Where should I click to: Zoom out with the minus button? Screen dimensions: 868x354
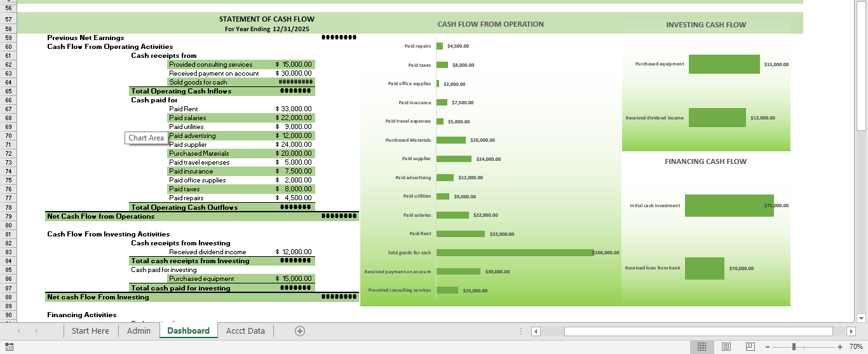click(768, 346)
